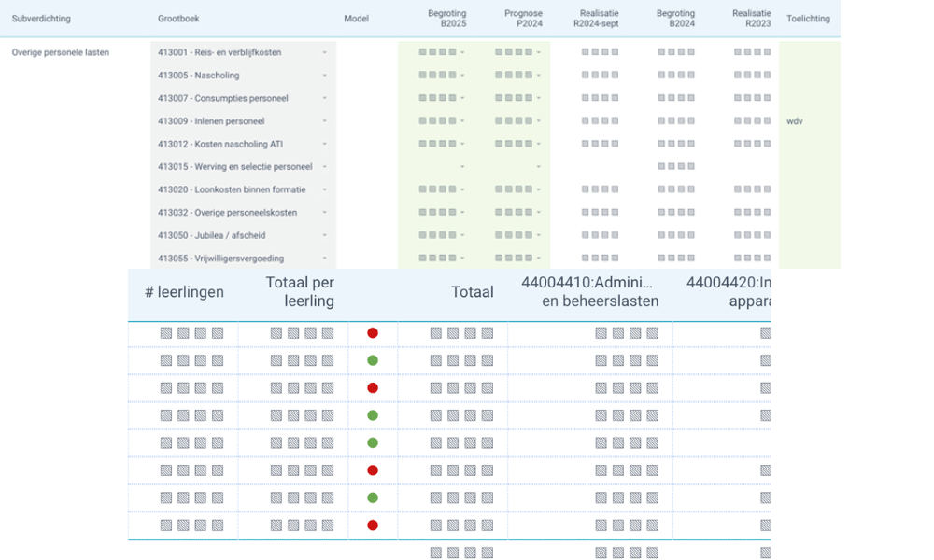Click a masked value cell under Realisatie R2023
Image resolution: width=934 pixels, height=560 pixels.
753,53
